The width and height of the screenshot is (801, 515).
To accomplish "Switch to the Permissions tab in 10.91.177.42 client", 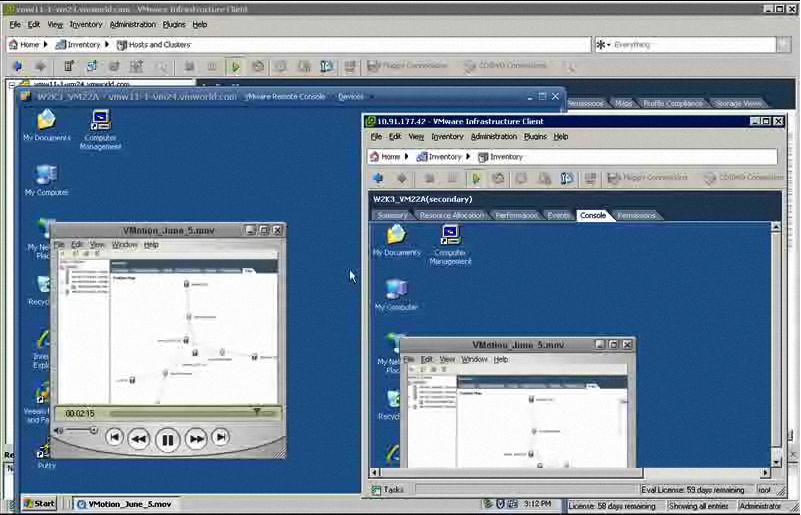I will click(x=637, y=216).
